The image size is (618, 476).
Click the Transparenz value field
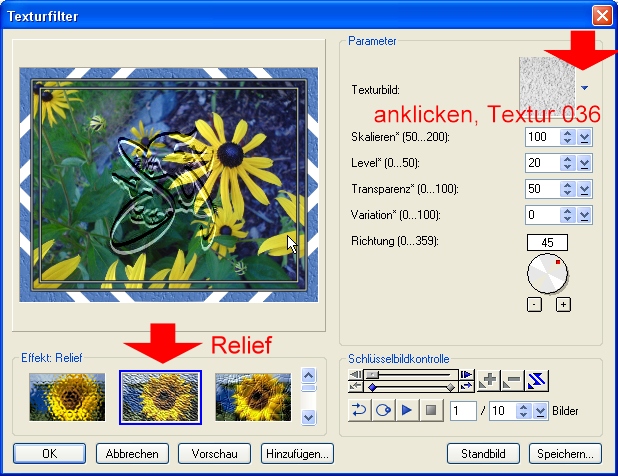(x=542, y=189)
